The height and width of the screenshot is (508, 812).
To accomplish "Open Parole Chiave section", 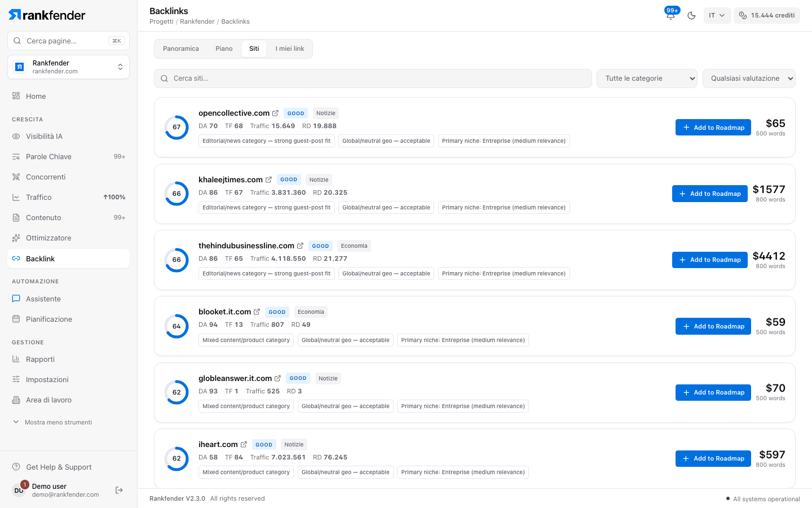I will point(68,156).
